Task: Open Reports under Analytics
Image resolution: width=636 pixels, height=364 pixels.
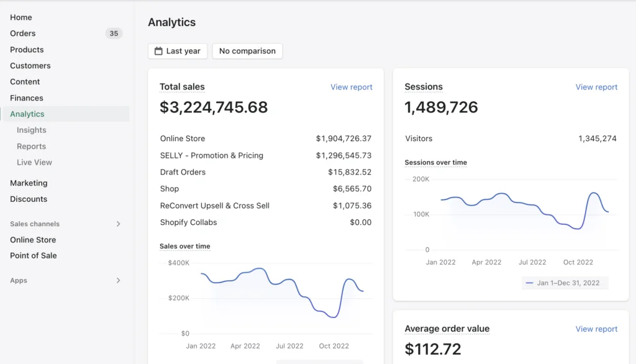Action: point(31,146)
